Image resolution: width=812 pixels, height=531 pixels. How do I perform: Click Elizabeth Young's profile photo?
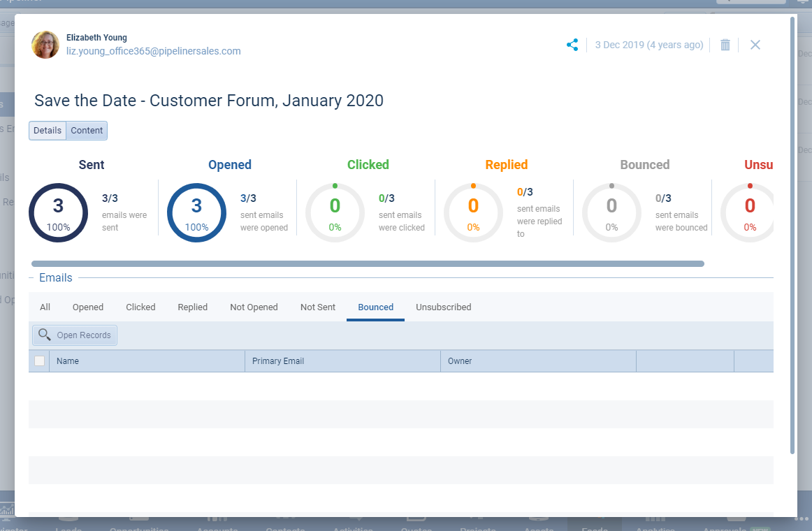pos(45,45)
